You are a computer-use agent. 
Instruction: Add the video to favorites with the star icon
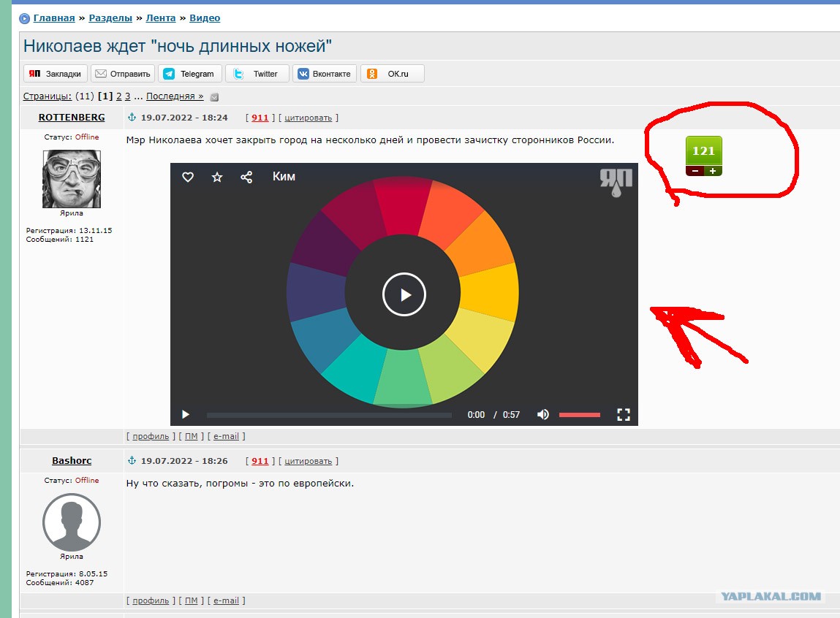pos(217,177)
